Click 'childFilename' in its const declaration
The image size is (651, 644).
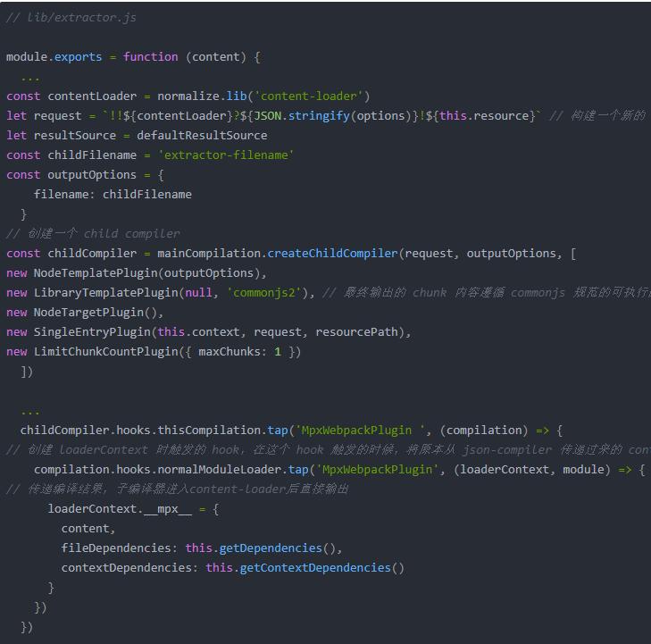(x=92, y=155)
